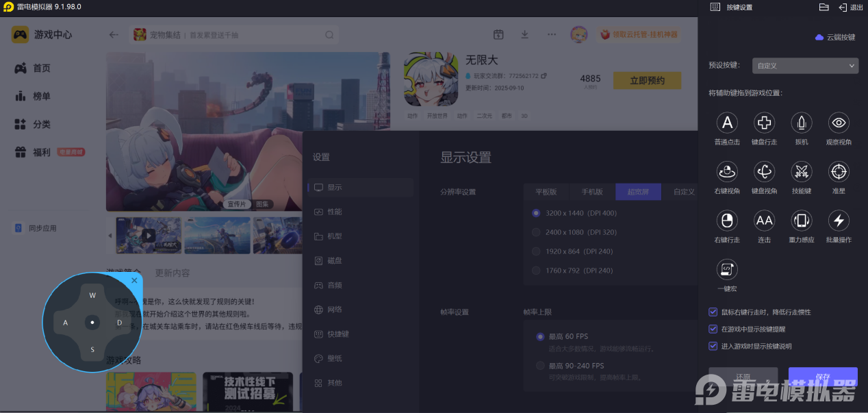Select the 准星 crosshair icon
The image size is (868, 413).
(x=839, y=171)
